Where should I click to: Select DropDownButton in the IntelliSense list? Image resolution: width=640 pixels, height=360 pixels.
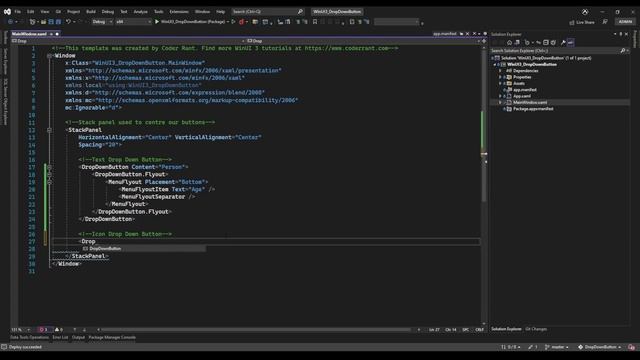144,249
